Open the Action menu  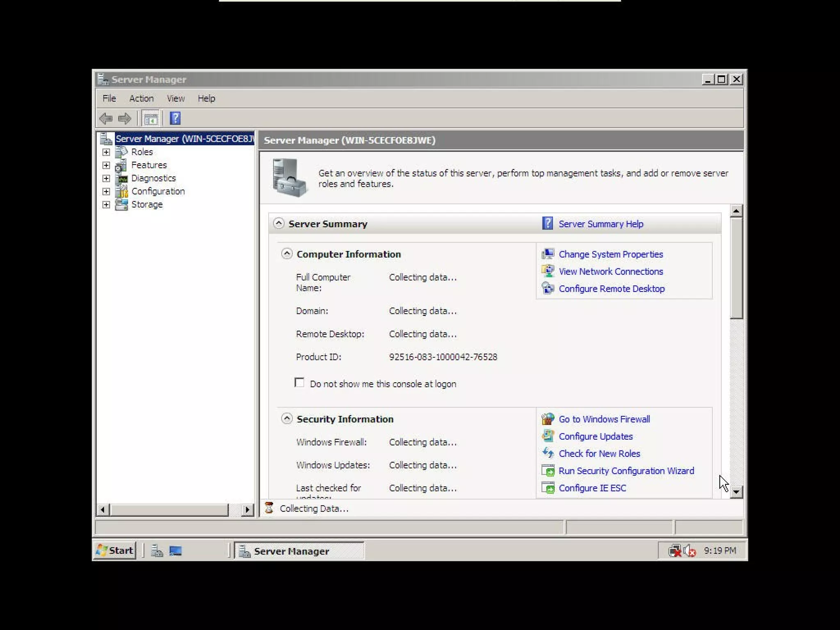click(141, 98)
